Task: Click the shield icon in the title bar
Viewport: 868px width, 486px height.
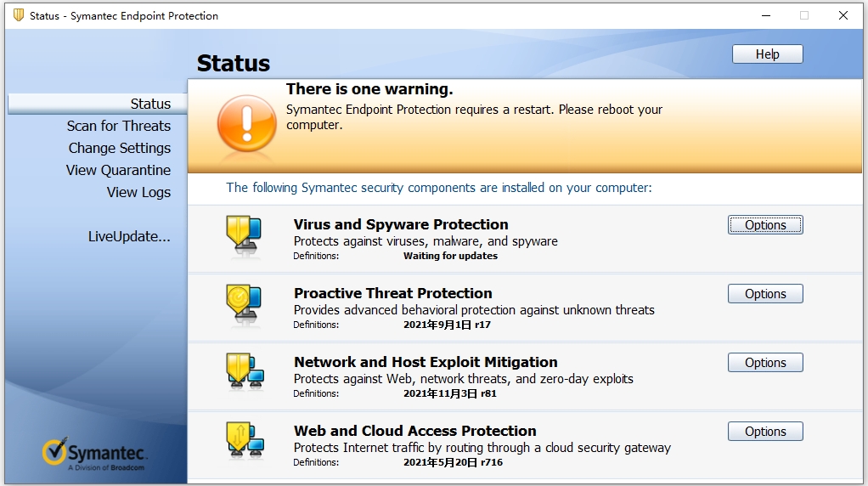Action: 18,15
